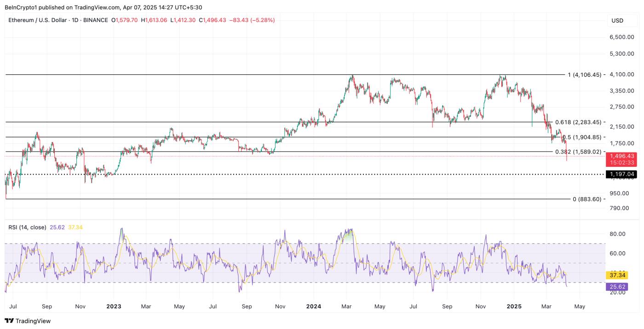Screen dimensions: 644x329
Task: Open the RSI (14, close) indicator legend
Action: pyautogui.click(x=27, y=227)
